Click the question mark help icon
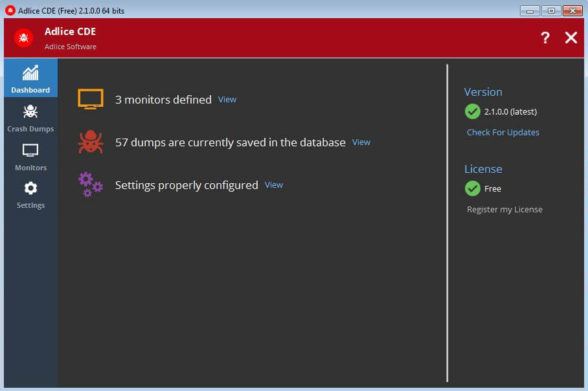This screenshot has width=588, height=391. pyautogui.click(x=545, y=38)
